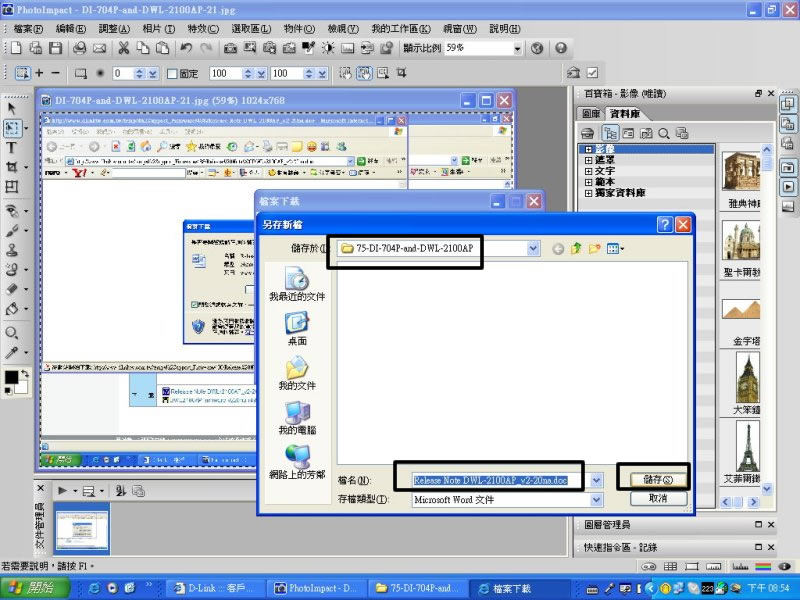Open the 顯示比例 zoom dropdown
This screenshot has height=600, width=800.
coord(517,48)
